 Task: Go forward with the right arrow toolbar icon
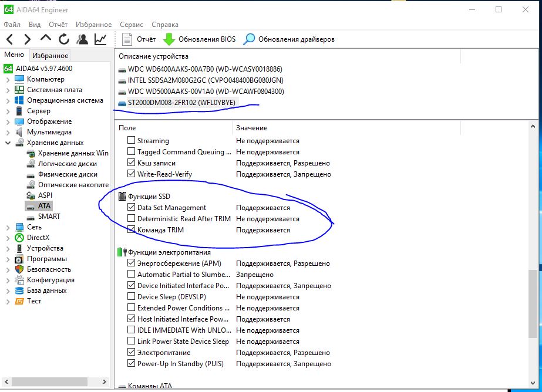[28, 39]
